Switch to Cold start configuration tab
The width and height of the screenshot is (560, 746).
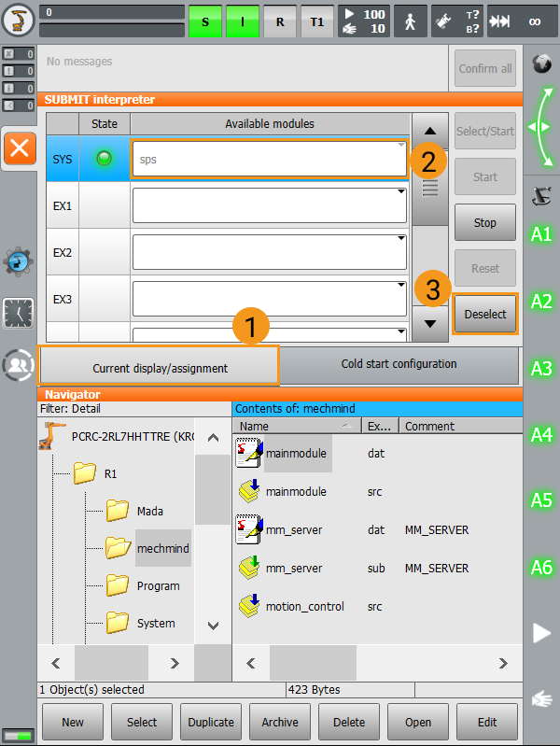click(x=399, y=365)
